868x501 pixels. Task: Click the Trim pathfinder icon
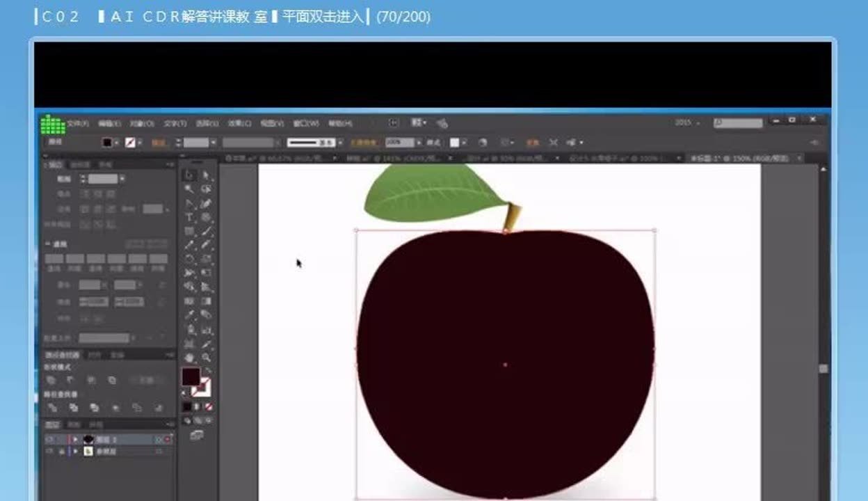(73, 408)
